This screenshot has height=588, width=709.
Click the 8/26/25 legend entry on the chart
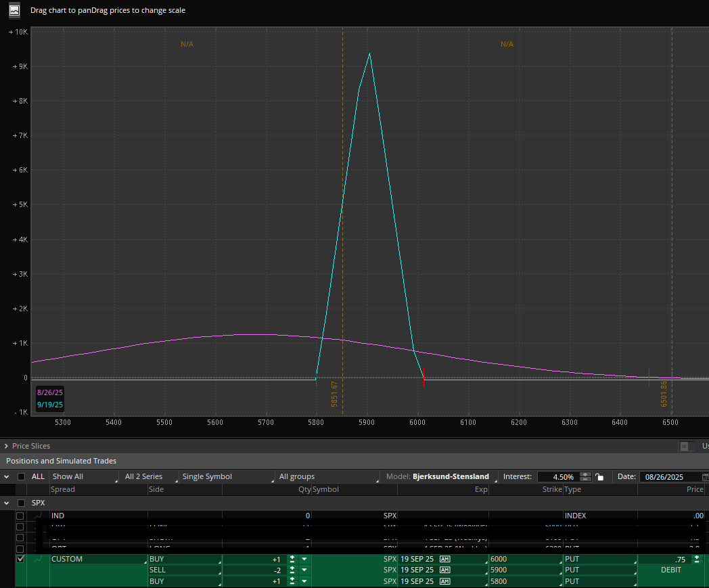pos(50,392)
